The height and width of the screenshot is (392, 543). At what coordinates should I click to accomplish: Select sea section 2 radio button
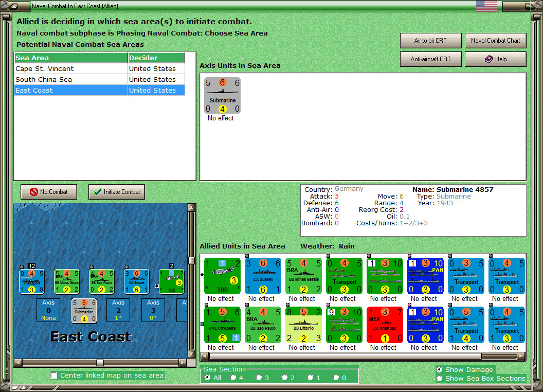point(284,378)
